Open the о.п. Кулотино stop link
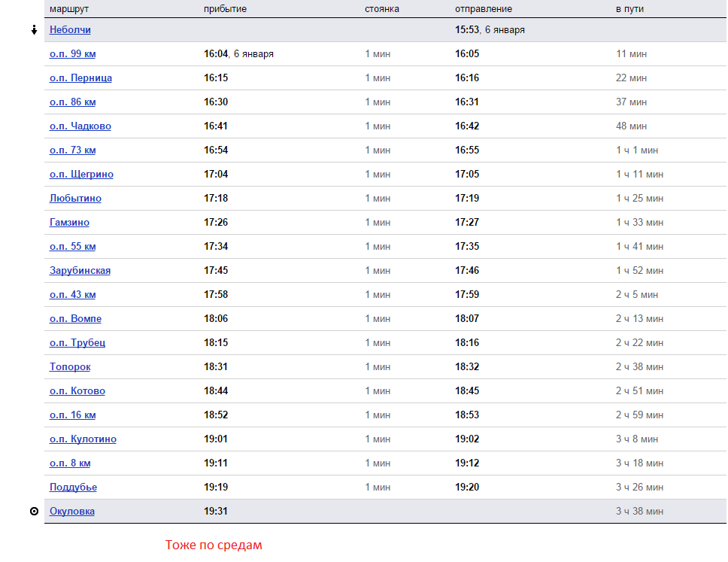 pyautogui.click(x=83, y=439)
